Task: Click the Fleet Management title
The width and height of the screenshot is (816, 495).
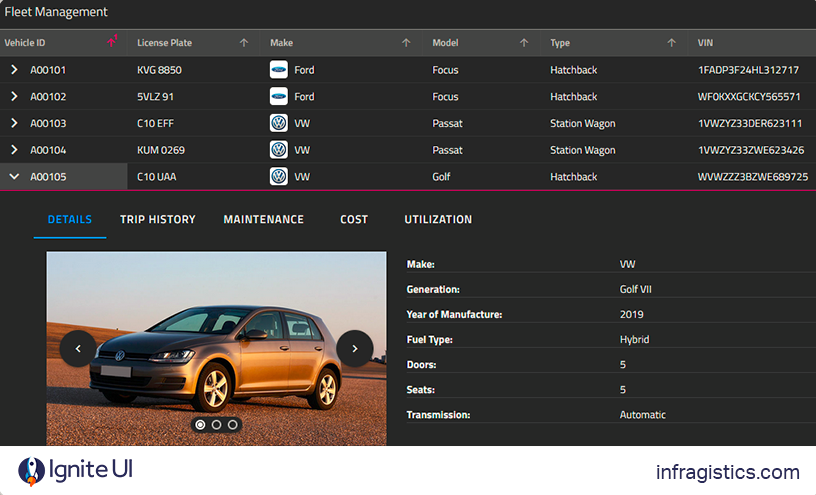Action: (x=56, y=12)
